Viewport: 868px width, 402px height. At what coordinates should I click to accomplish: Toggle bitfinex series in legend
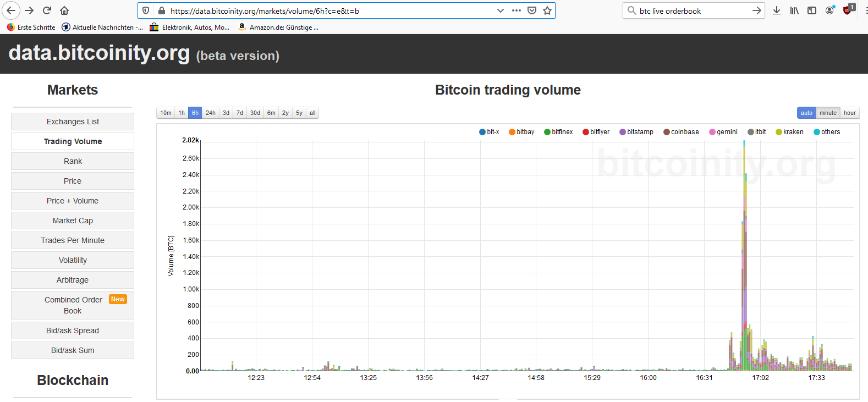tap(558, 132)
